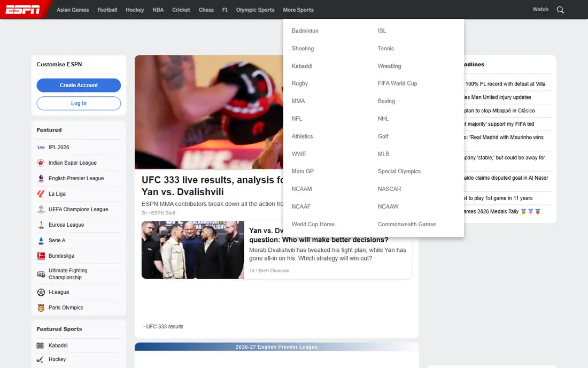Screen dimensions: 588x368
Task: Open the Football nav menu
Action: coord(107,10)
